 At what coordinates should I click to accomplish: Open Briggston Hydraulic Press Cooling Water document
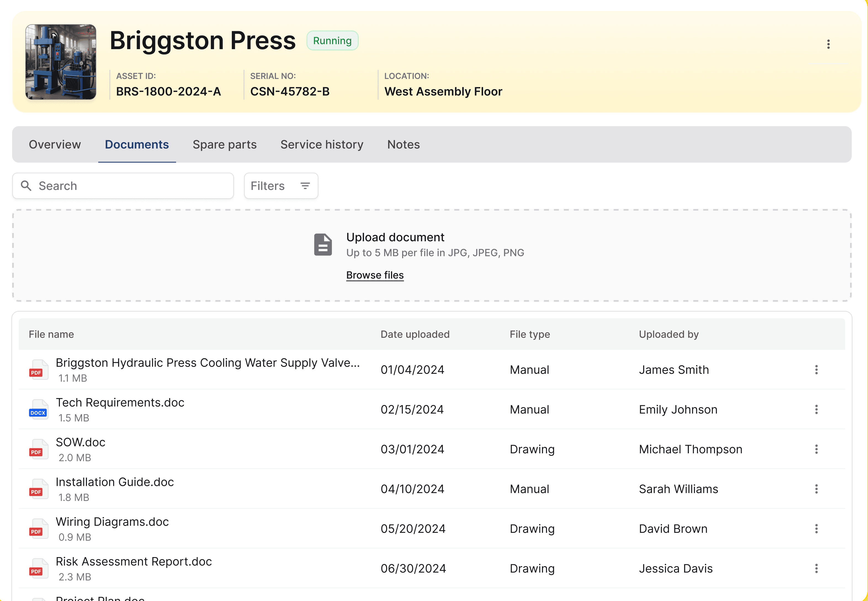[207, 363]
